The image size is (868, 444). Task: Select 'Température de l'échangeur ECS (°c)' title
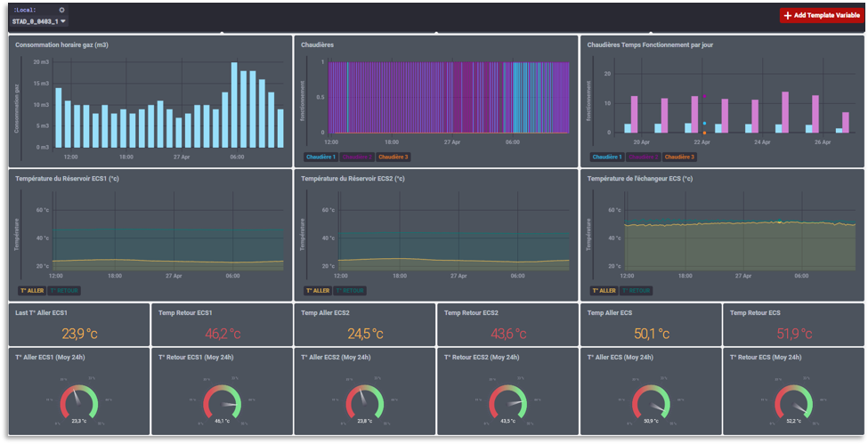(x=639, y=179)
